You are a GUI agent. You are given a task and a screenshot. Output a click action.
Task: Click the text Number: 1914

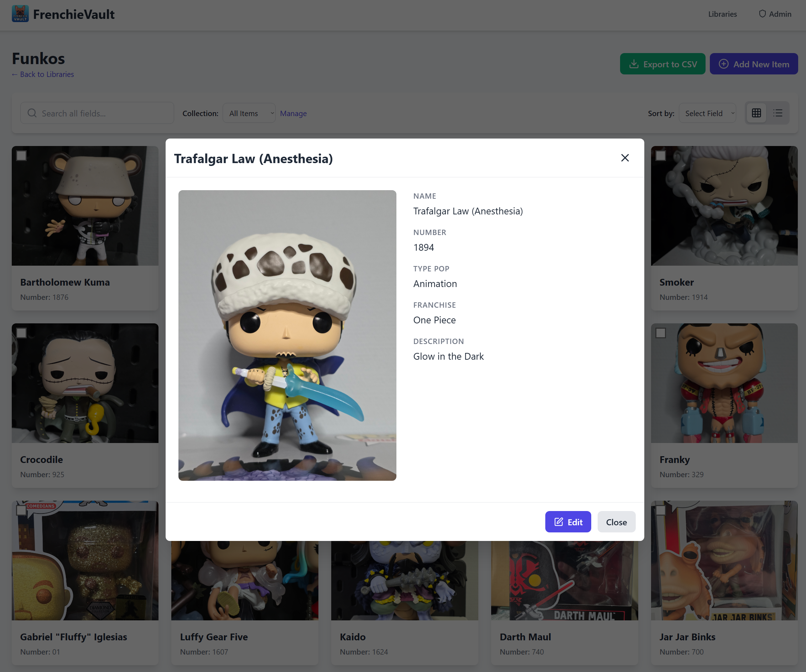(x=683, y=297)
